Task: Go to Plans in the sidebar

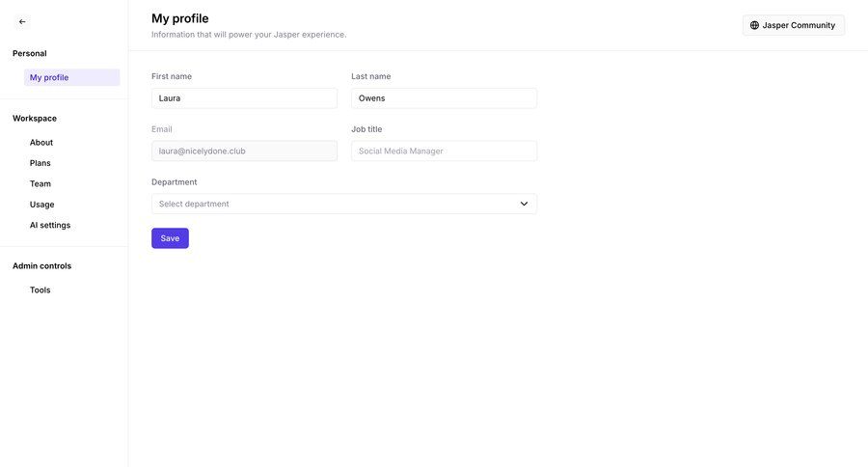Action: tap(40, 163)
